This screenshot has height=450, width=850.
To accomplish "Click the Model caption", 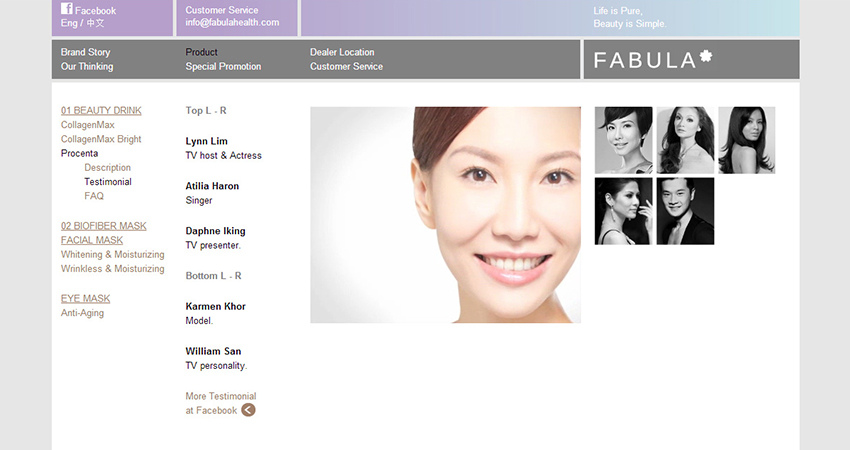I will click(199, 321).
